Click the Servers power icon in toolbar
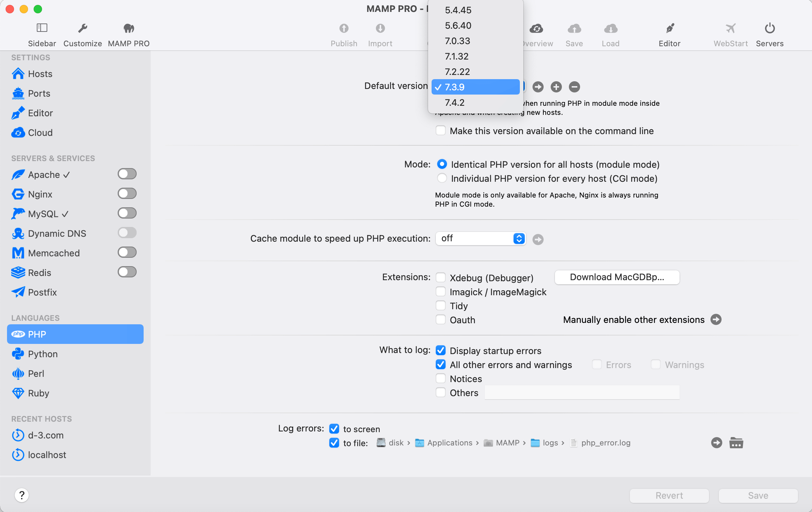This screenshot has height=512, width=812. point(769,29)
